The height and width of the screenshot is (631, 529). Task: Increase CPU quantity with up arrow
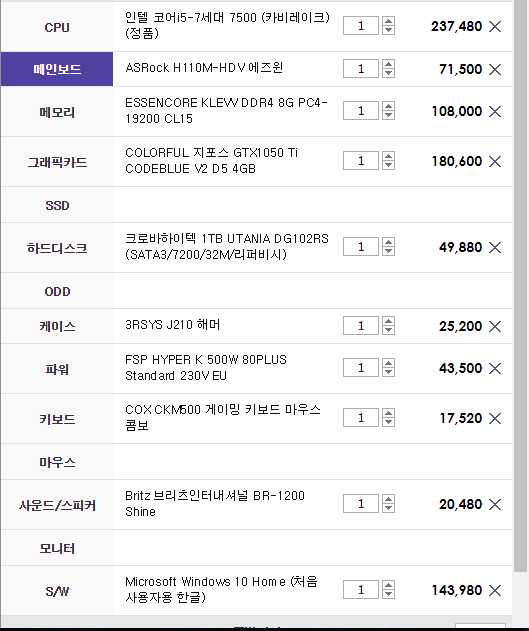[388, 21]
